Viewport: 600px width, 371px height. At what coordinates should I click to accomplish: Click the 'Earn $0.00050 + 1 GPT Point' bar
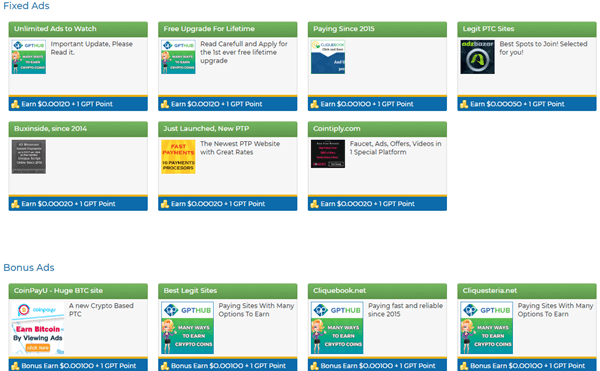pyautogui.click(x=527, y=104)
